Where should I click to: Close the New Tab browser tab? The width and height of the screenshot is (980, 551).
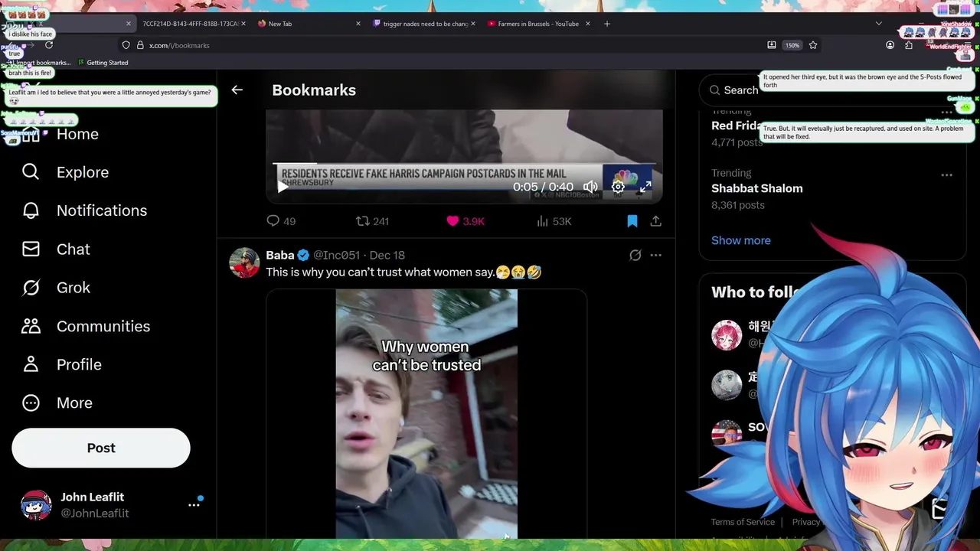358,24
